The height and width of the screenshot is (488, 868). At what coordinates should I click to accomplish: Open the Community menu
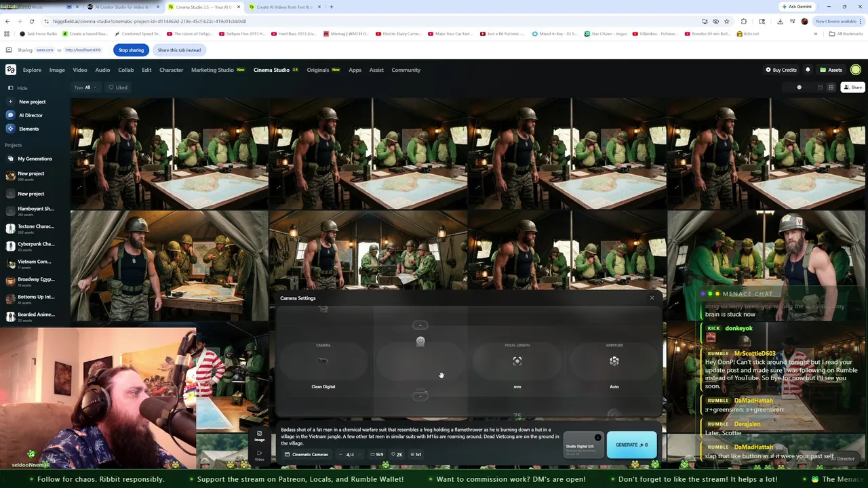[x=406, y=70]
